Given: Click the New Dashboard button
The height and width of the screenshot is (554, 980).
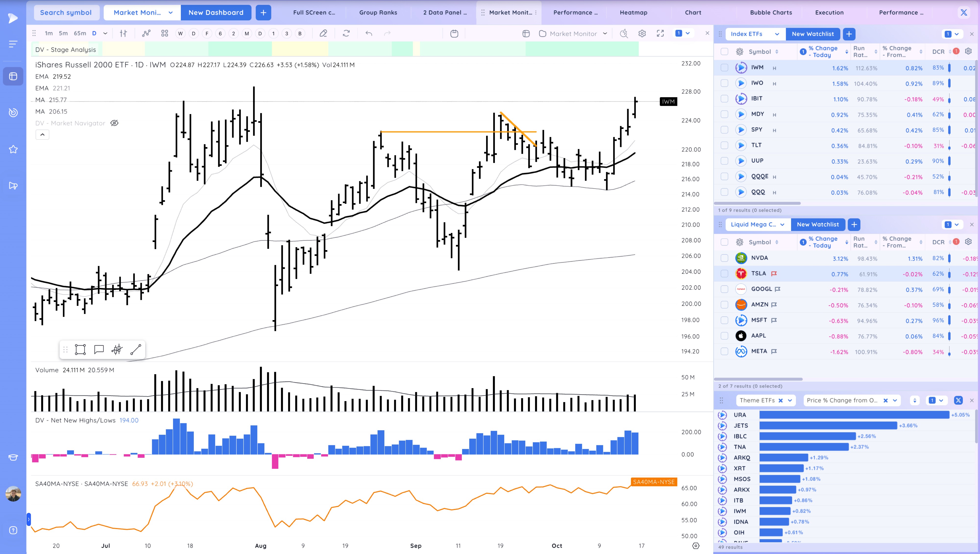Looking at the screenshot, I should [216, 12].
